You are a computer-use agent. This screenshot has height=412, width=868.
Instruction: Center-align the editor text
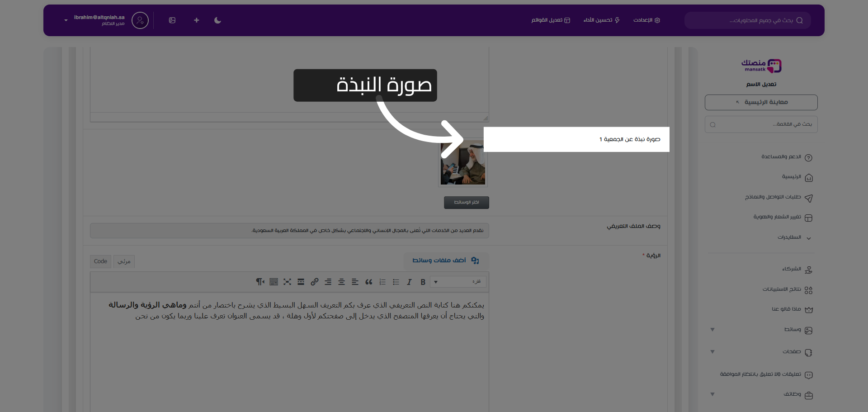[342, 282]
